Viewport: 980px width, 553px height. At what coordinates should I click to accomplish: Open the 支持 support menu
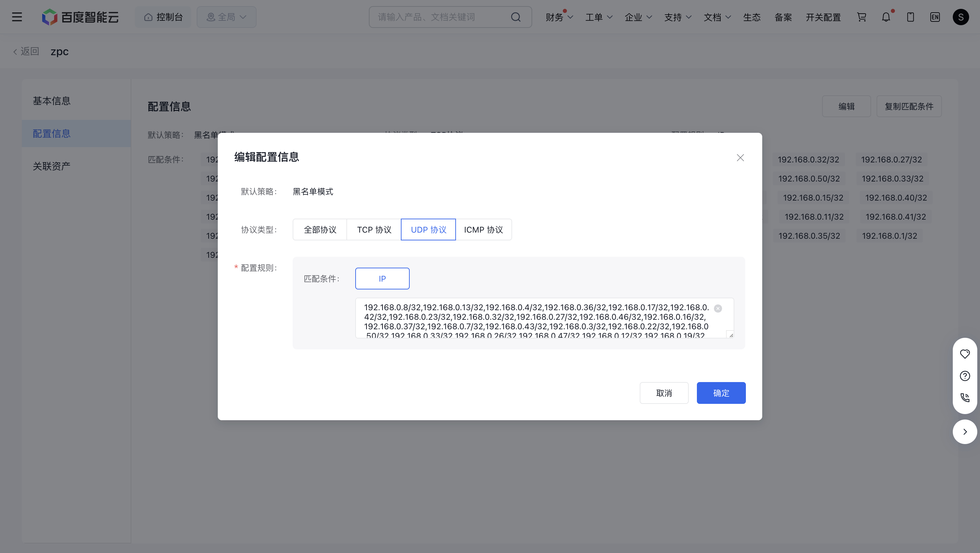(x=677, y=17)
